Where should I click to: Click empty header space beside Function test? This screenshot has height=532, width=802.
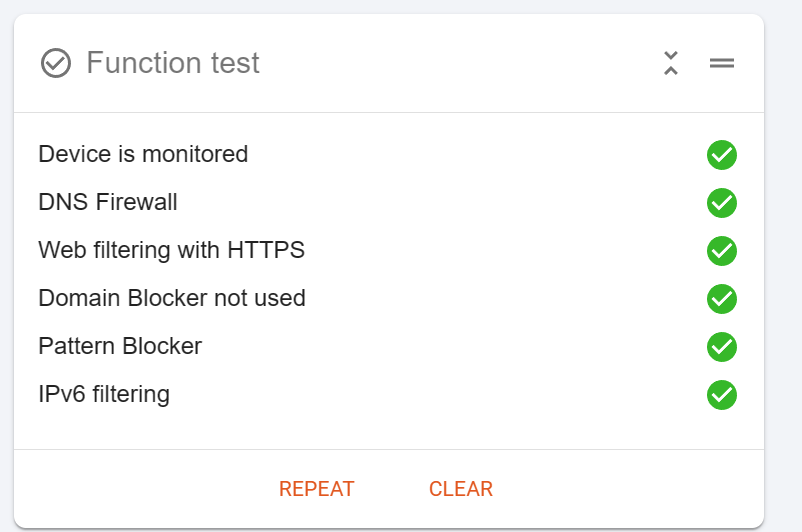pyautogui.click(x=460, y=63)
